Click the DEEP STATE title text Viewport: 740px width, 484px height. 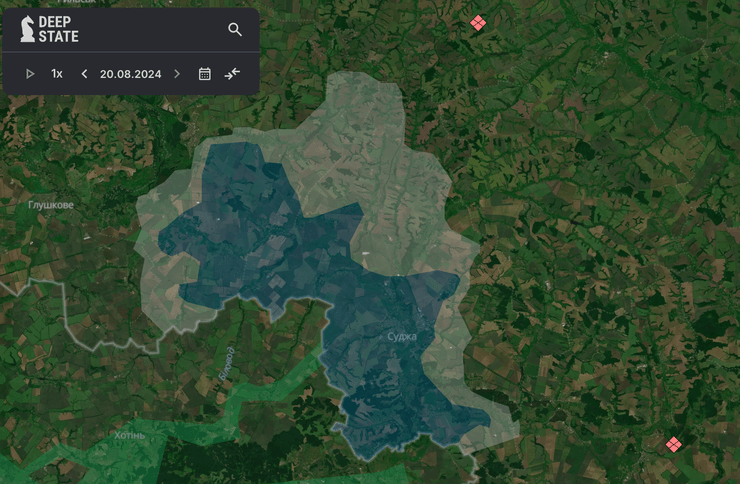(x=58, y=30)
